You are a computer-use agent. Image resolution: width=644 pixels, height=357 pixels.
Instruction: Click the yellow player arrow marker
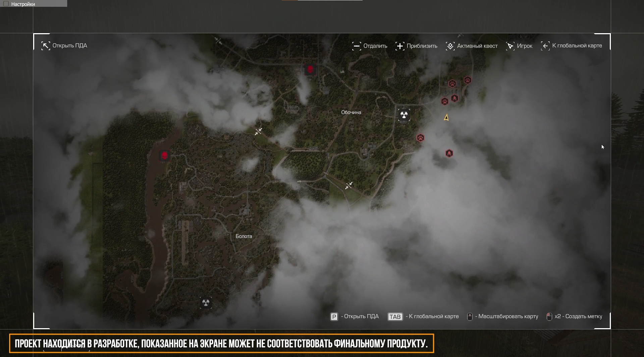(x=446, y=117)
